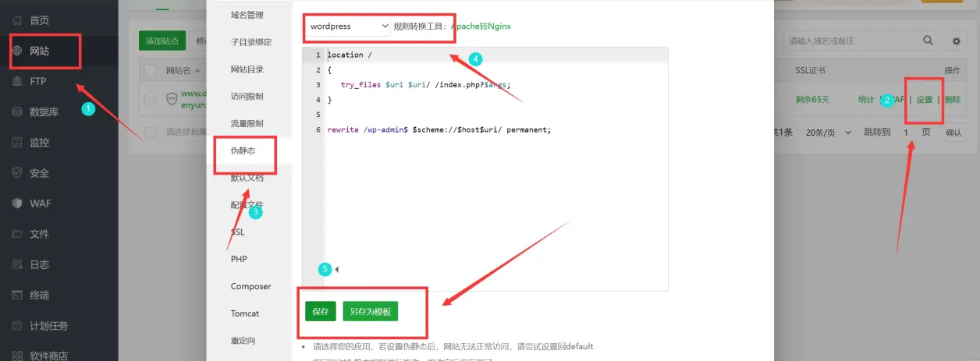Open the 访问限制 tab
Viewport: 980px width, 361px height.
point(247,97)
